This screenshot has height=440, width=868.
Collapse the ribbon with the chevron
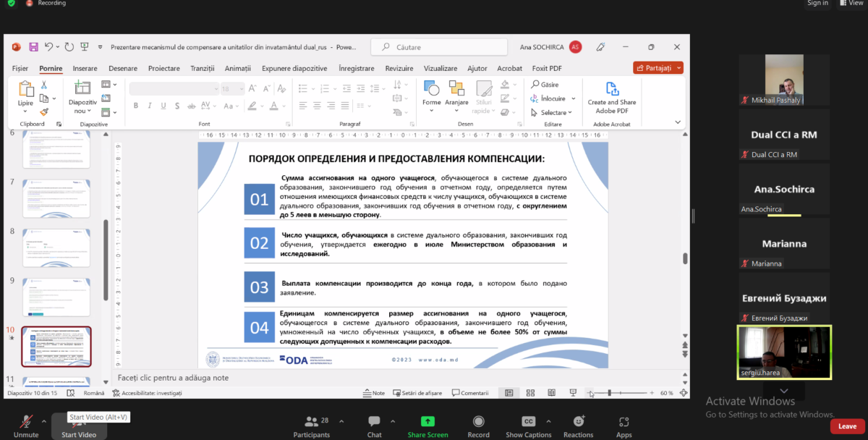[678, 122]
